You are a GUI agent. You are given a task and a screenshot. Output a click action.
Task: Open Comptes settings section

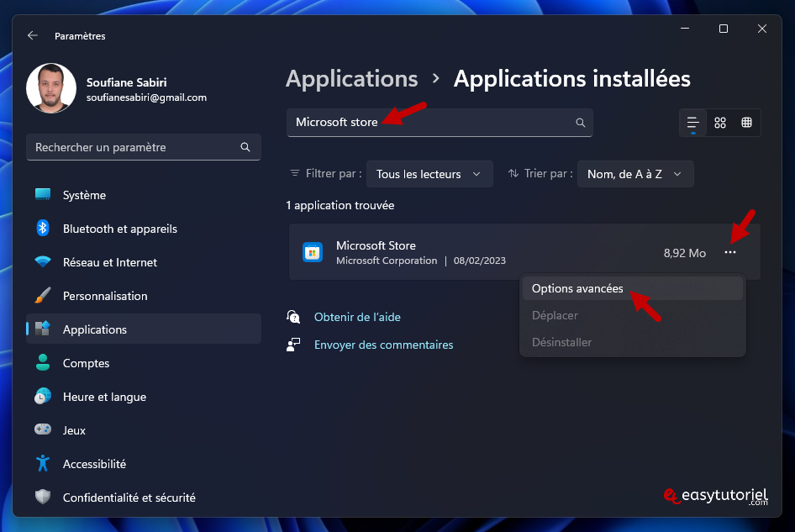[144, 363]
